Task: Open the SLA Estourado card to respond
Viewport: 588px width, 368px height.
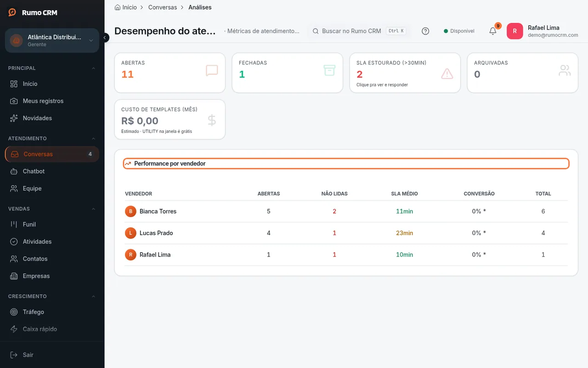Action: (x=405, y=73)
